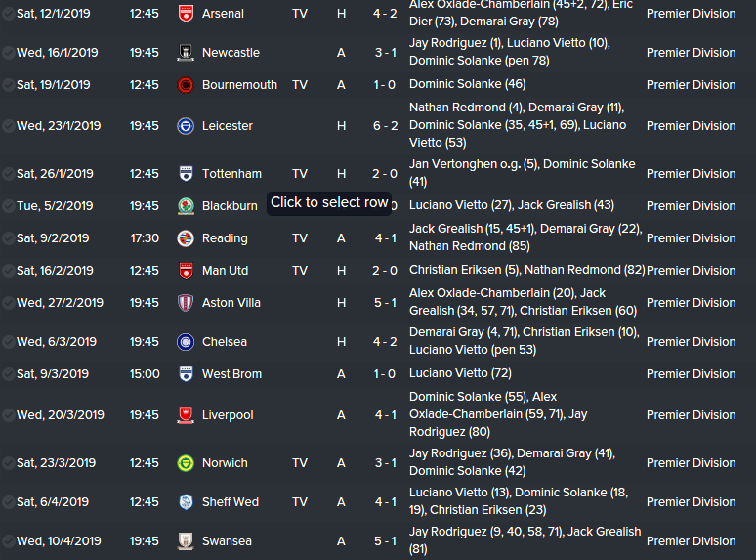This screenshot has height=560, width=756.
Task: Click the Newcastle club badge
Action: click(x=186, y=53)
